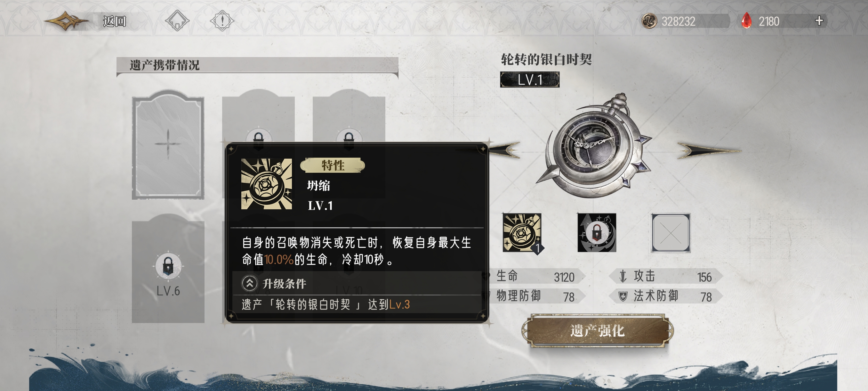Open the exclamation info icon
The height and width of the screenshot is (391, 868).
click(x=222, y=21)
